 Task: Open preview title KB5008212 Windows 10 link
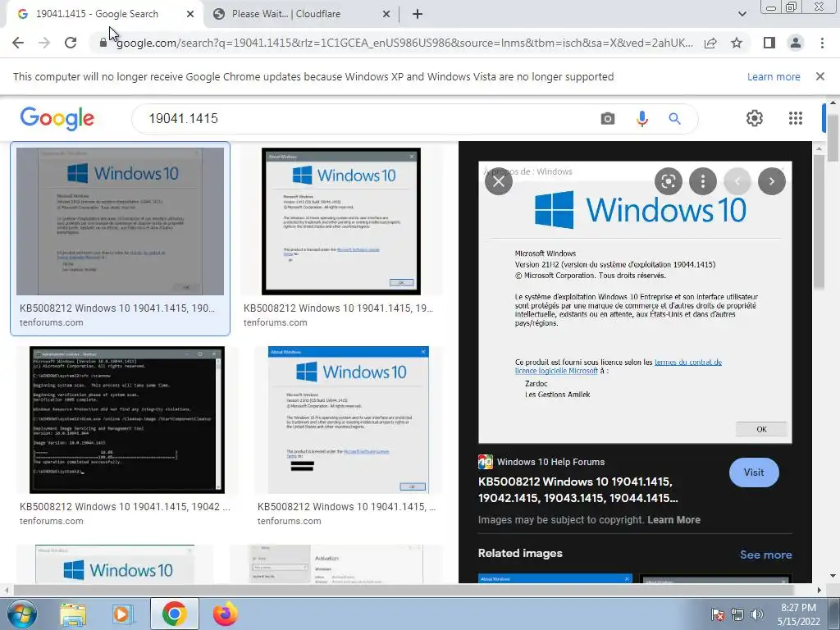click(x=578, y=490)
